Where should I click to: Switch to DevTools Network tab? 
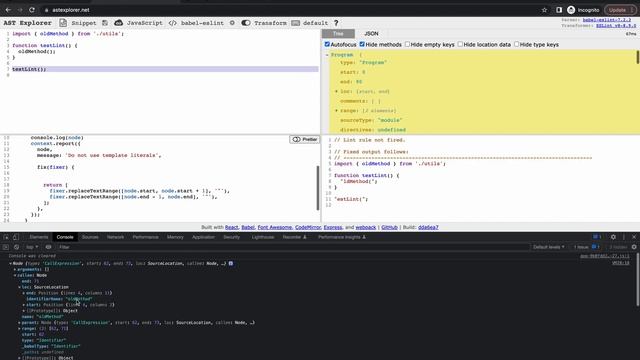point(115,237)
